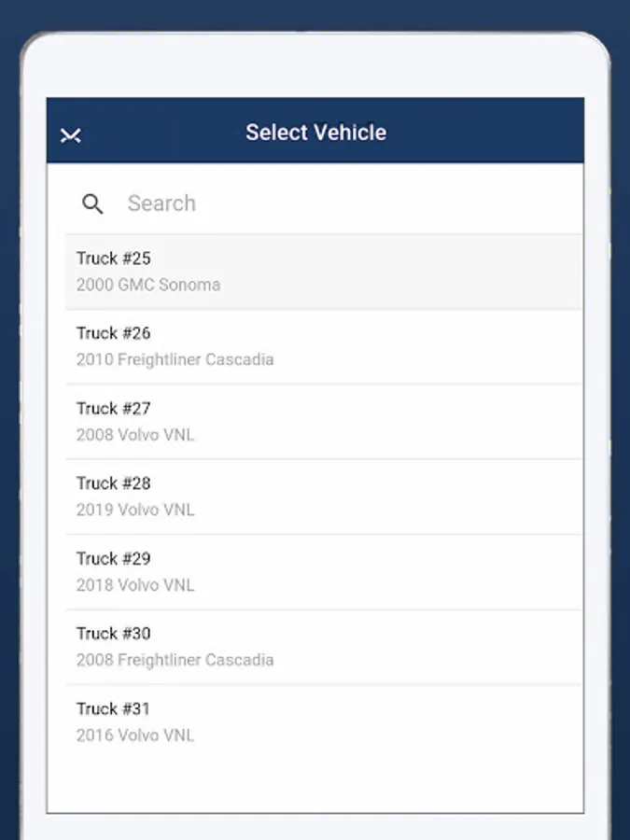Pick the 2008 Volvo VNL vehicle
The image size is (630, 840).
pyautogui.click(x=135, y=435)
